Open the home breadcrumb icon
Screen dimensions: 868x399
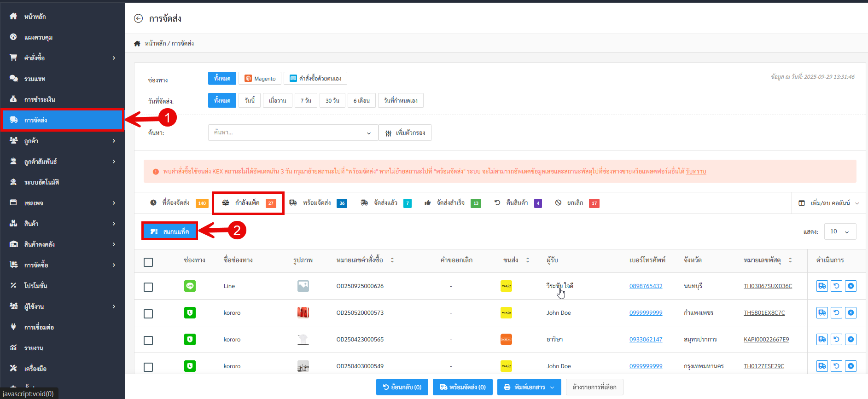pyautogui.click(x=137, y=44)
